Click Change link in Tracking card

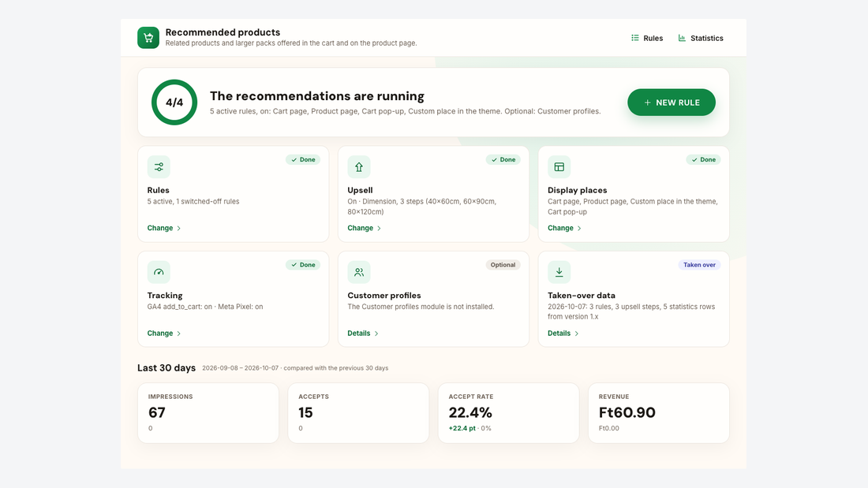[164, 333]
